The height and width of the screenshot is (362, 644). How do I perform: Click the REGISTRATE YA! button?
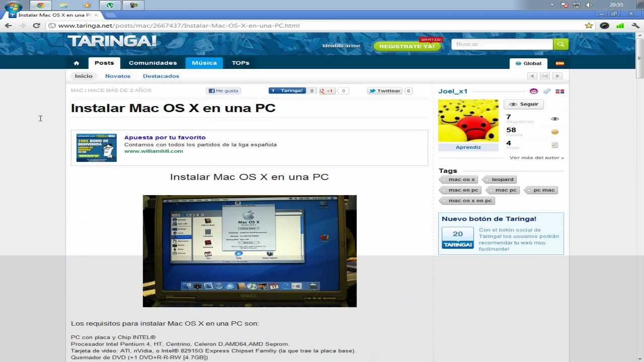[x=407, y=46]
